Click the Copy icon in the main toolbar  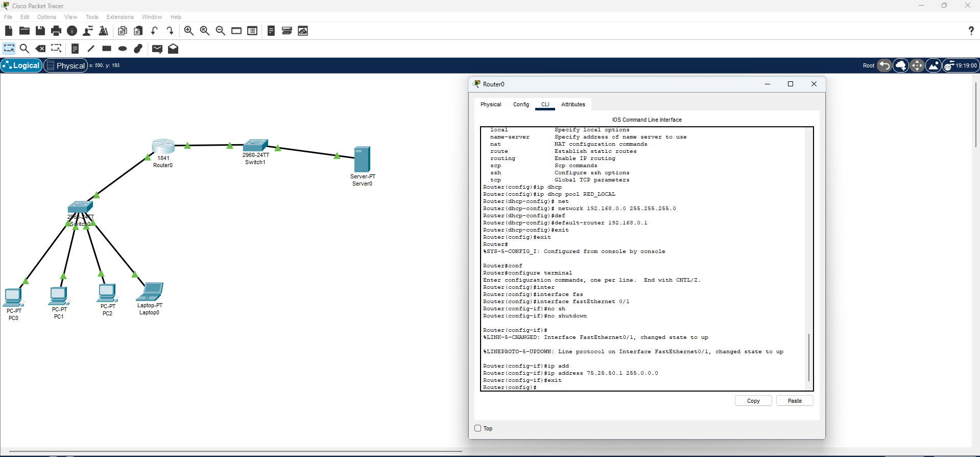[x=123, y=31]
